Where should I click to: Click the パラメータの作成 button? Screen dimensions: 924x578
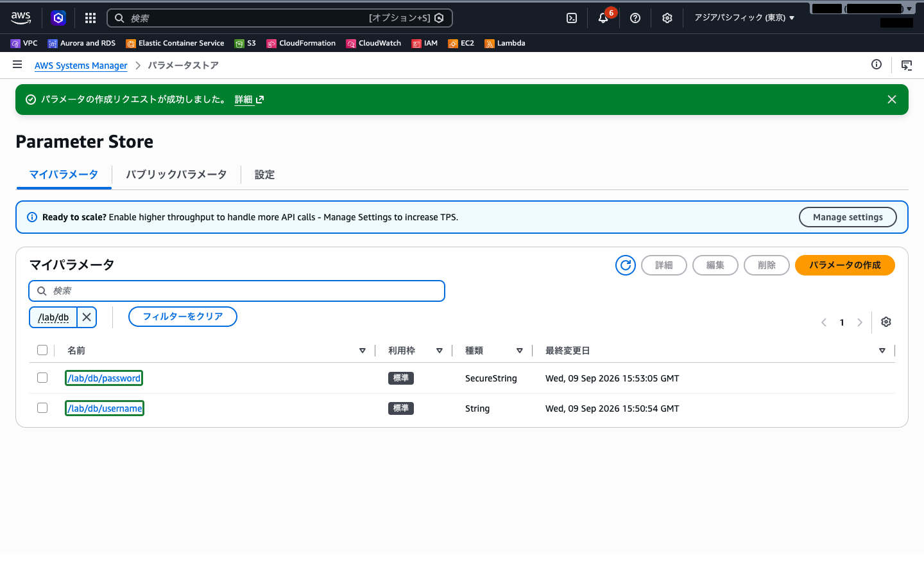(x=845, y=265)
